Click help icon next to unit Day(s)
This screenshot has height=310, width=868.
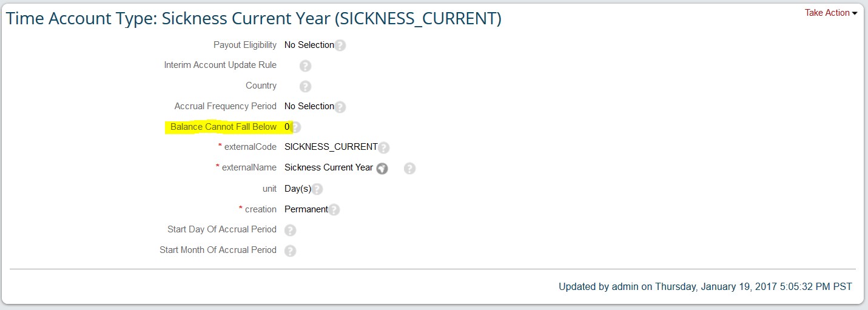point(317,189)
